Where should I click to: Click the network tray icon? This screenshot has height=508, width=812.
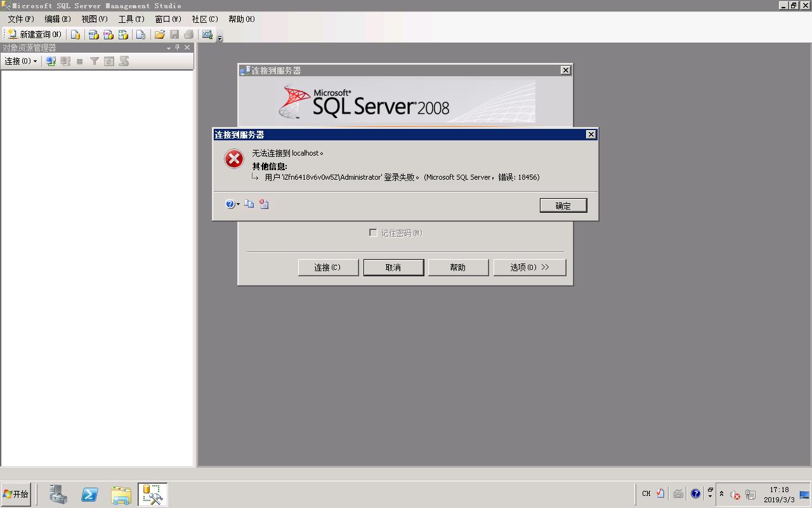pyautogui.click(x=750, y=495)
